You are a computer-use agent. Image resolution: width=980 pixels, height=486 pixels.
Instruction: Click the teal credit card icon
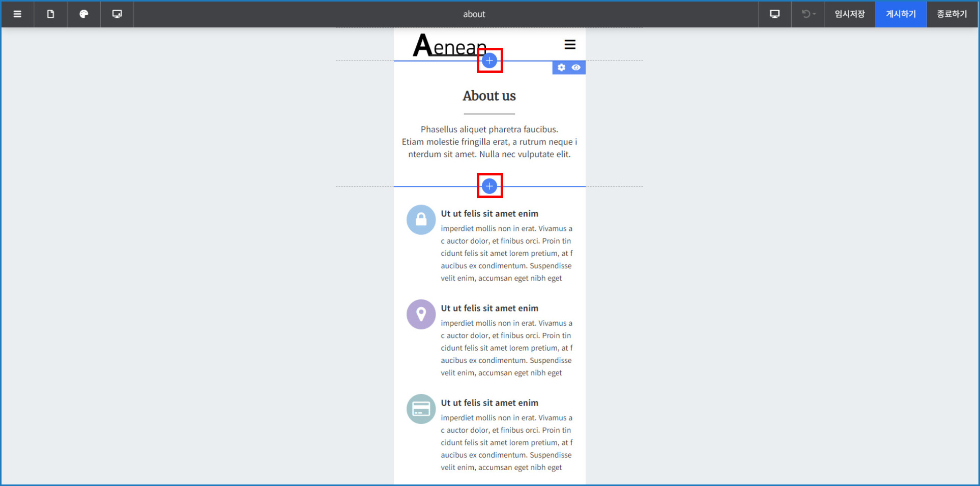tap(421, 409)
